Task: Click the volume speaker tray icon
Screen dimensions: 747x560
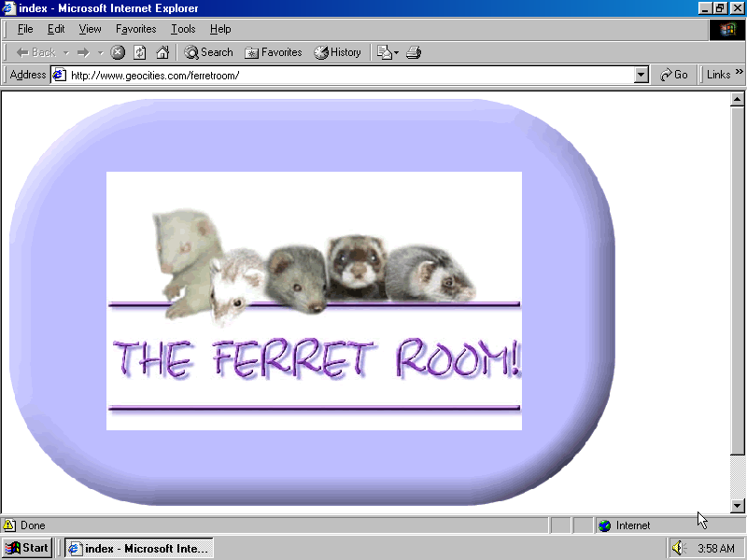Action: tap(679, 548)
